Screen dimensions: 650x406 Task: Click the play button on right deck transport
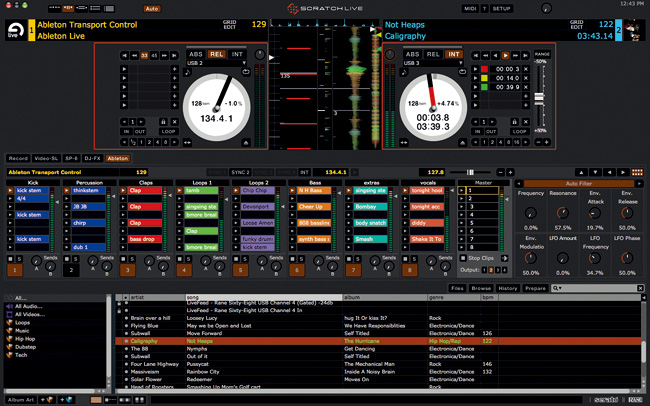point(505,55)
